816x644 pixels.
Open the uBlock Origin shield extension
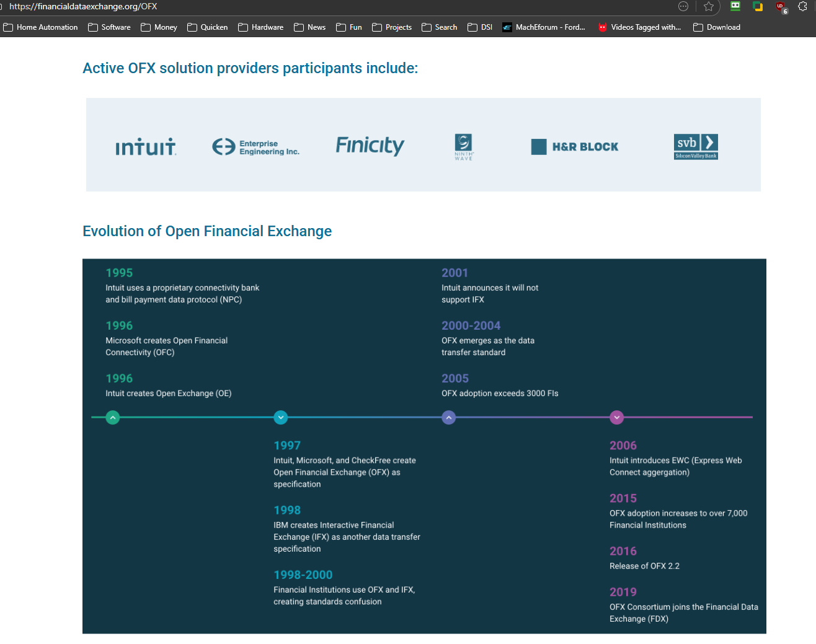781,7
